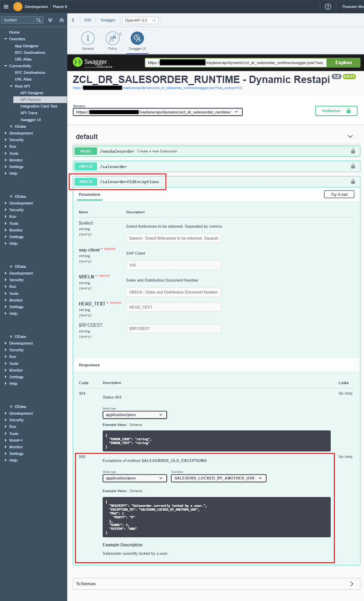Image resolution: width=364 pixels, height=601 pixels.
Task: Expand the PATCH /salesorder operation
Action: click(216, 166)
